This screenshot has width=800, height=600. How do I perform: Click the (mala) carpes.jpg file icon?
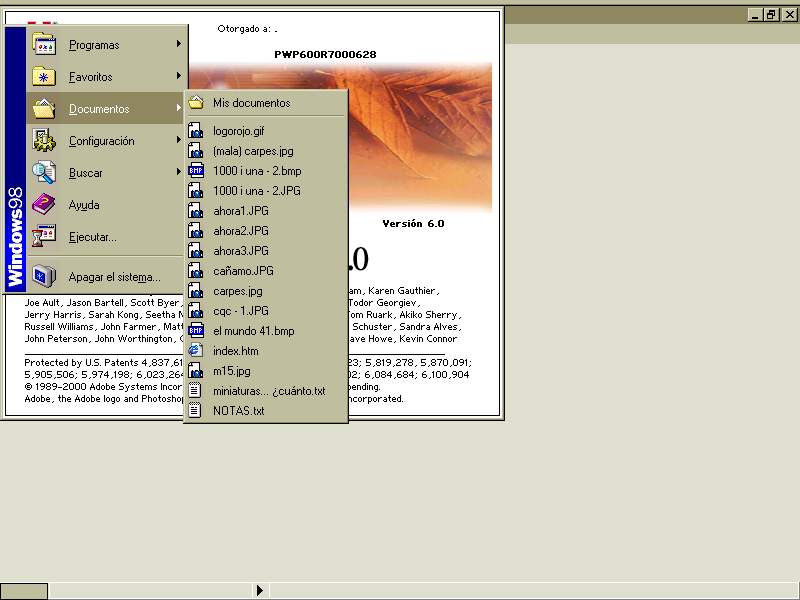pyautogui.click(x=196, y=151)
